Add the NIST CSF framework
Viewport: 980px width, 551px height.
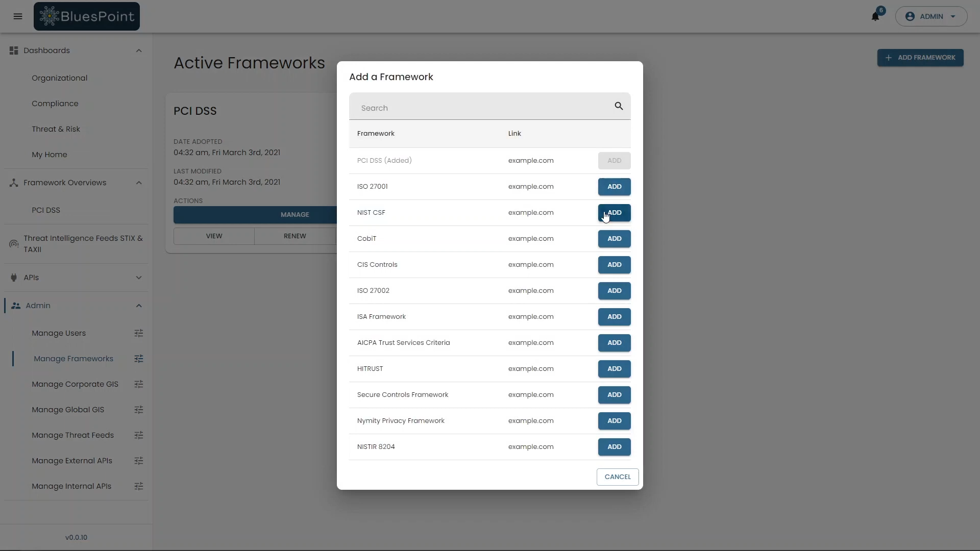coord(614,213)
